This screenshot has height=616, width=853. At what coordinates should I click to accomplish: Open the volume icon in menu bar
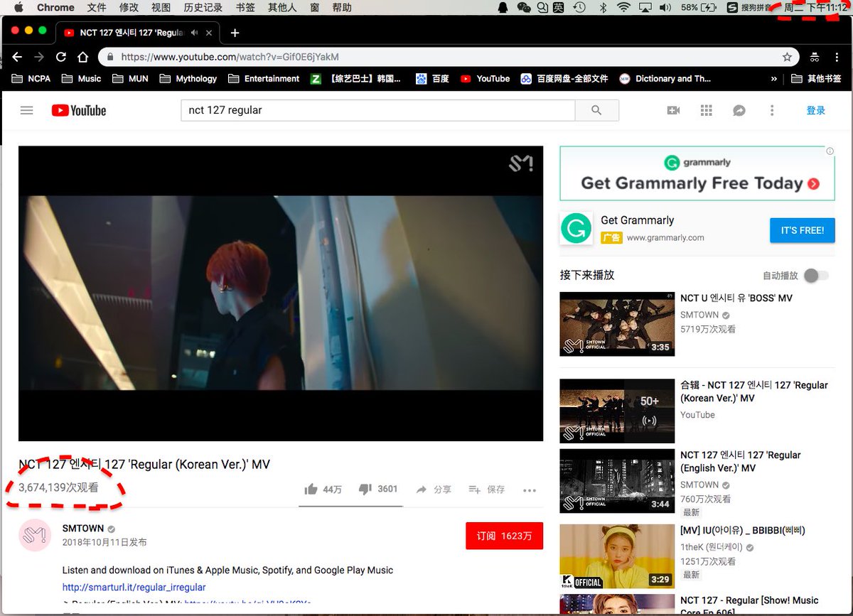[x=665, y=8]
